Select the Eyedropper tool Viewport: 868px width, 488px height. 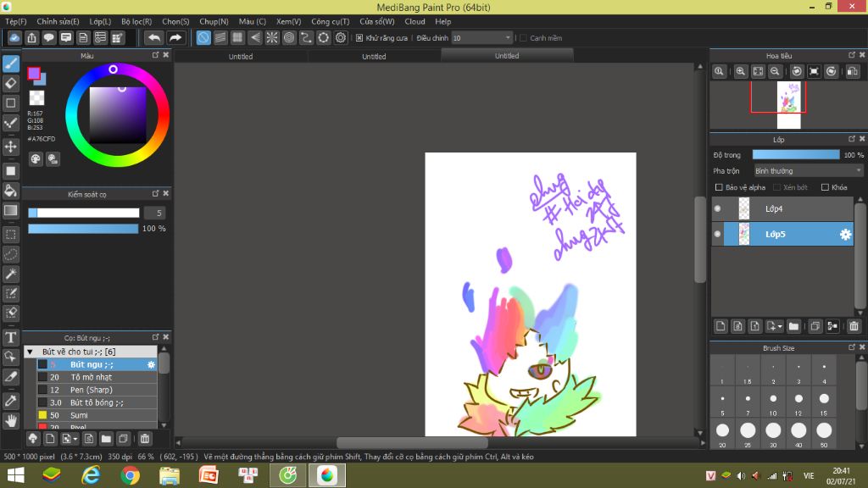(x=10, y=401)
